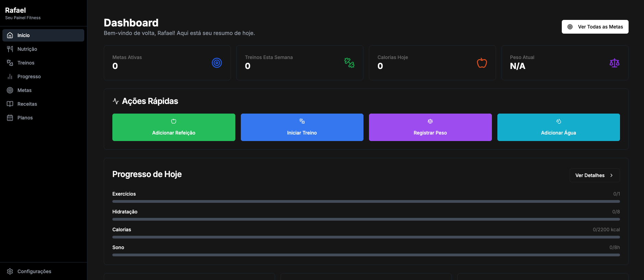Click the green dumbbell icon in Treinos Esta Semana
This screenshot has height=280, width=644.
349,63
